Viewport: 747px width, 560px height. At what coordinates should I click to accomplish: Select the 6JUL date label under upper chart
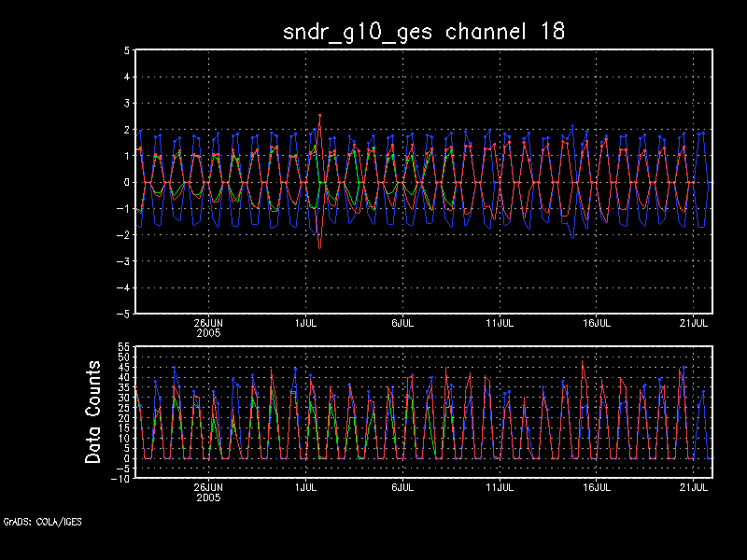point(402,323)
